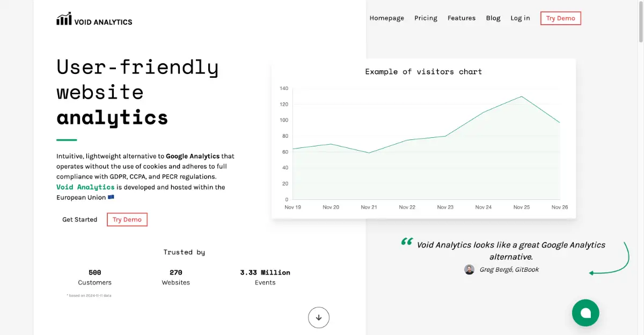This screenshot has width=644, height=335.
Task: Click the quotation mark icon
Action: tap(406, 243)
